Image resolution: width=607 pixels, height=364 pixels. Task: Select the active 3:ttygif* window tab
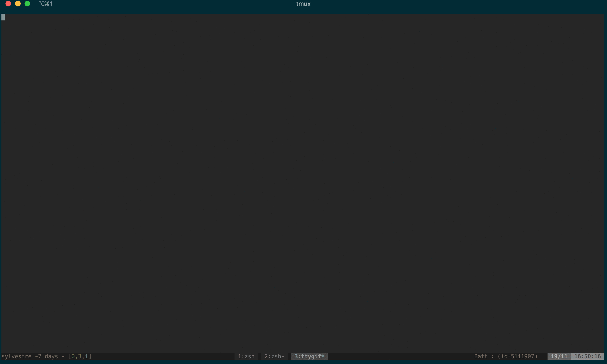pos(309,356)
